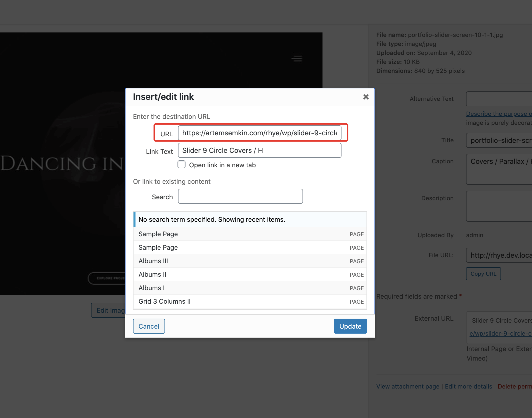The width and height of the screenshot is (532, 418).
Task: Close the Insert/edit link dialog
Action: (366, 97)
